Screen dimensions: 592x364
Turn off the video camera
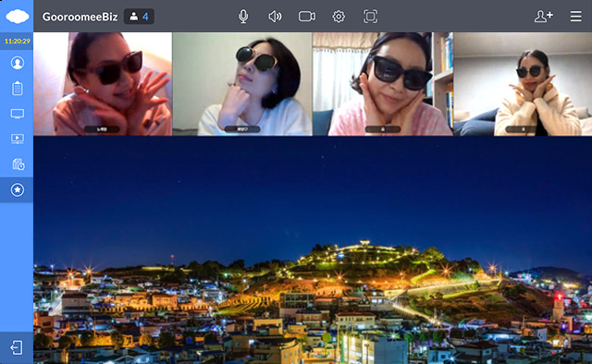click(x=307, y=17)
